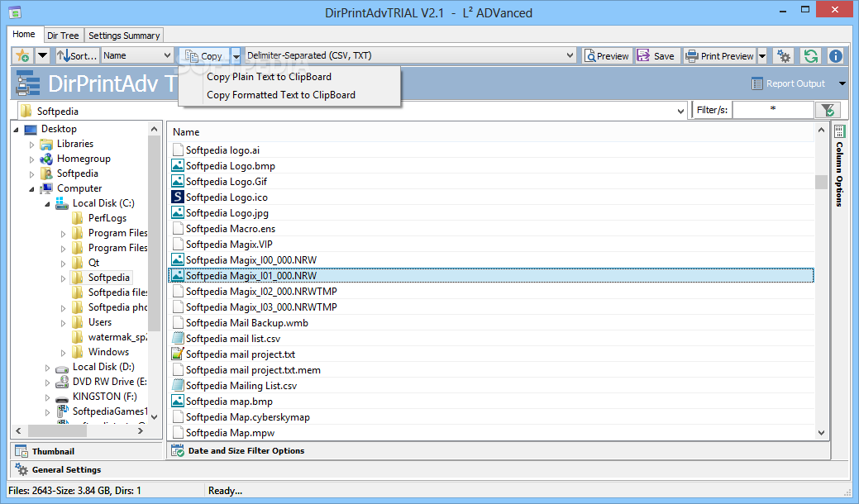Viewport: 859px width, 504px height.
Task: Click the Softpedia Logo.ico S icon
Action: pos(178,197)
